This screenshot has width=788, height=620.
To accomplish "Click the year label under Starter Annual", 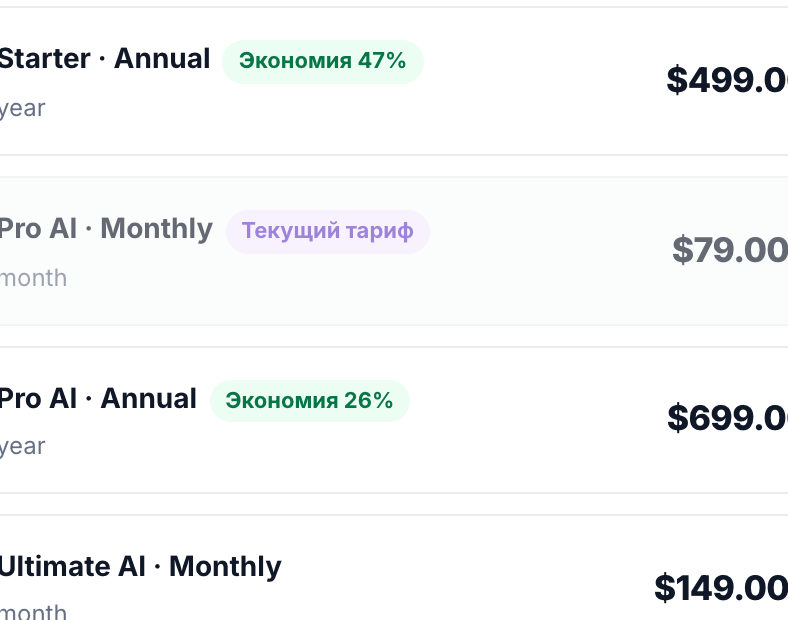I will point(23,109).
